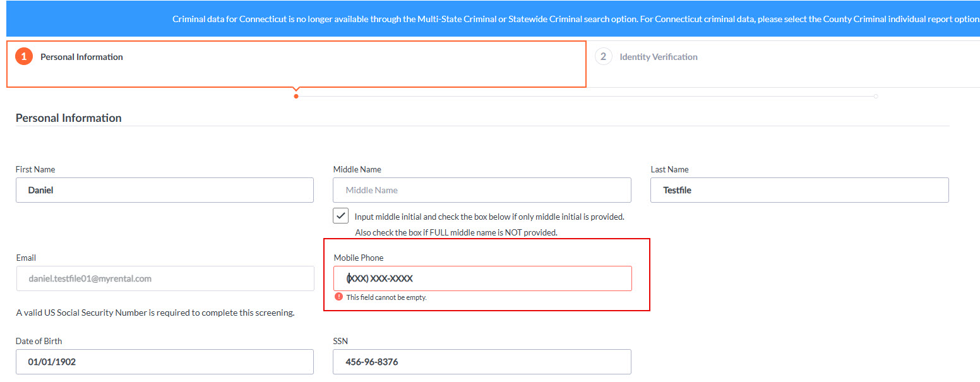Image resolution: width=980 pixels, height=382 pixels.
Task: Click the "This field cannot be empty." message
Action: coord(386,297)
